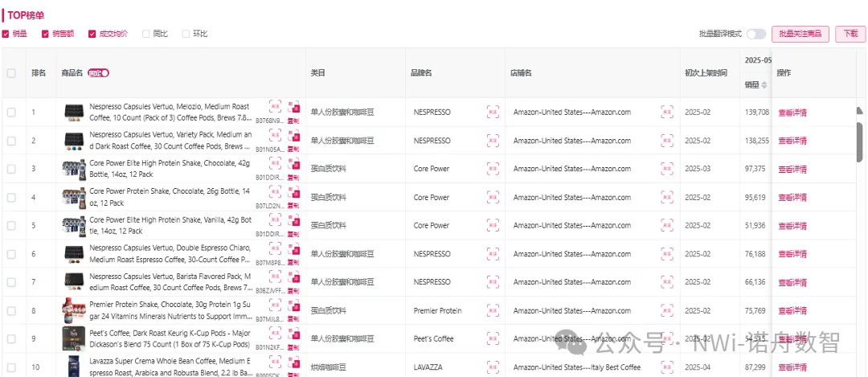Follow the Premier Protein brand
The height and width of the screenshot is (377, 868).
493,310
